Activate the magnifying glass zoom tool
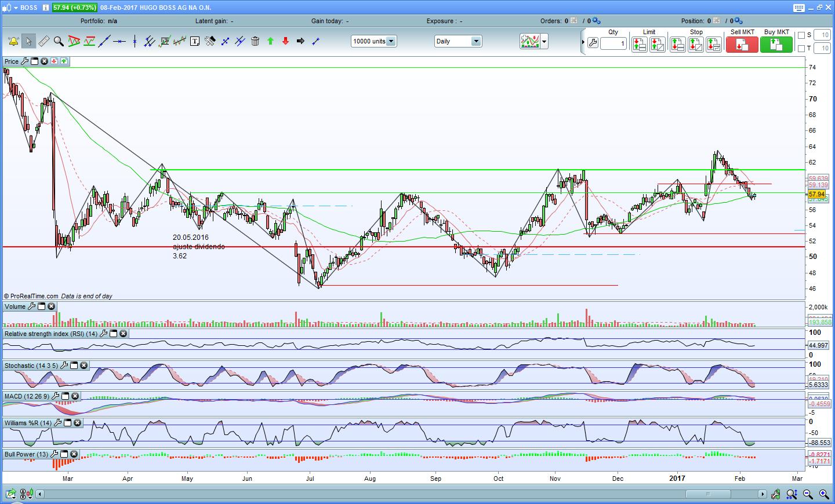This screenshot has width=835, height=504. 59,41
